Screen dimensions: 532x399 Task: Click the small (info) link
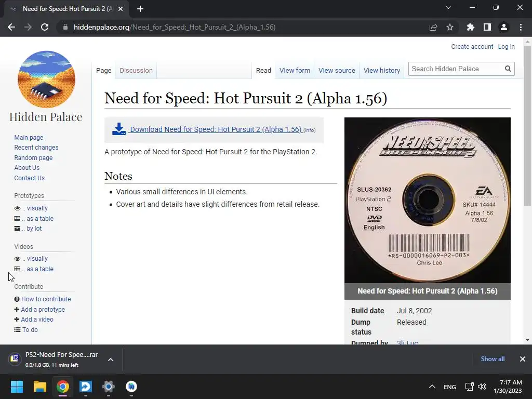tap(310, 130)
